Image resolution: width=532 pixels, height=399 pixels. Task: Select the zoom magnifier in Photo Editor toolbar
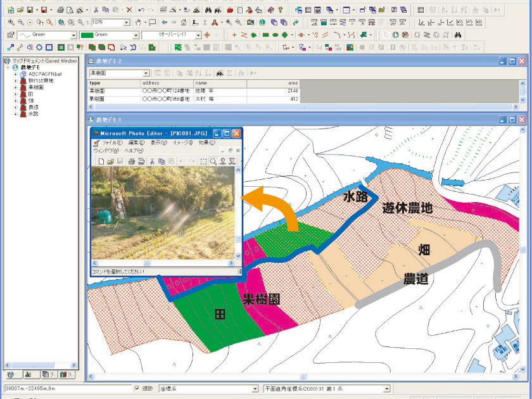[x=213, y=161]
